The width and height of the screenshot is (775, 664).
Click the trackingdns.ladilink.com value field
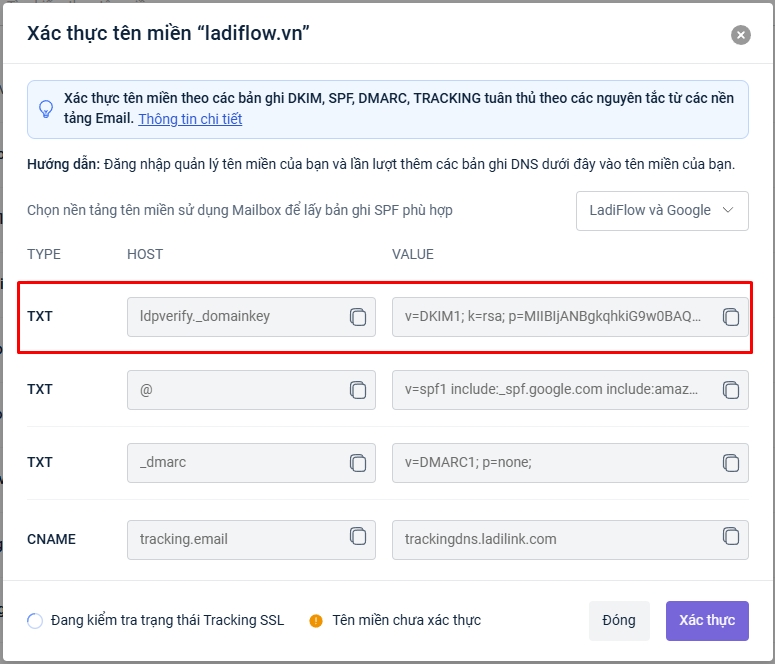(x=553, y=539)
